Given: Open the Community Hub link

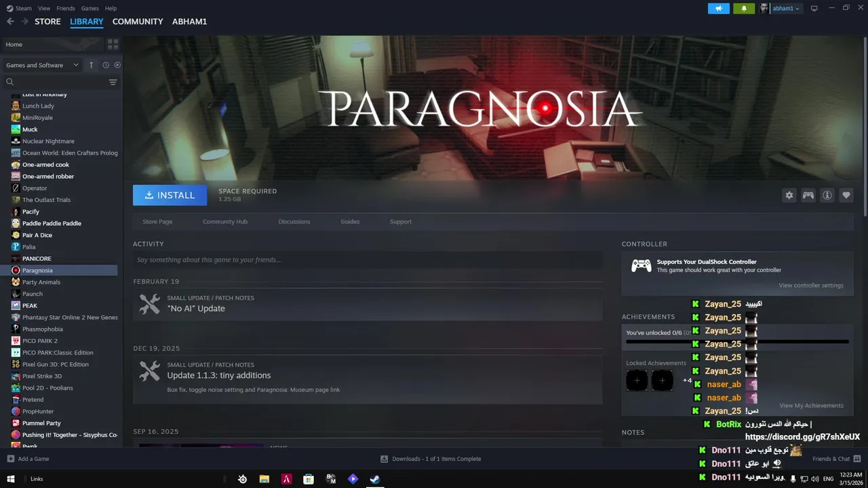Looking at the screenshot, I should tap(225, 222).
